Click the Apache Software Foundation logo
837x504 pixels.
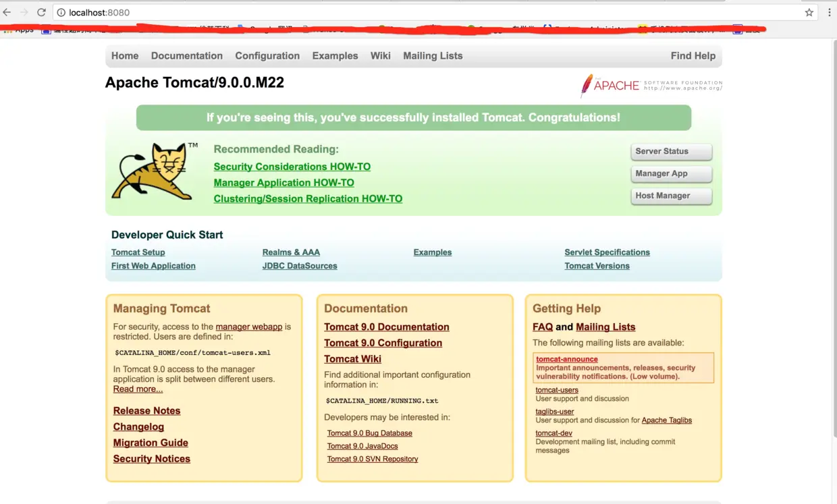(x=651, y=86)
